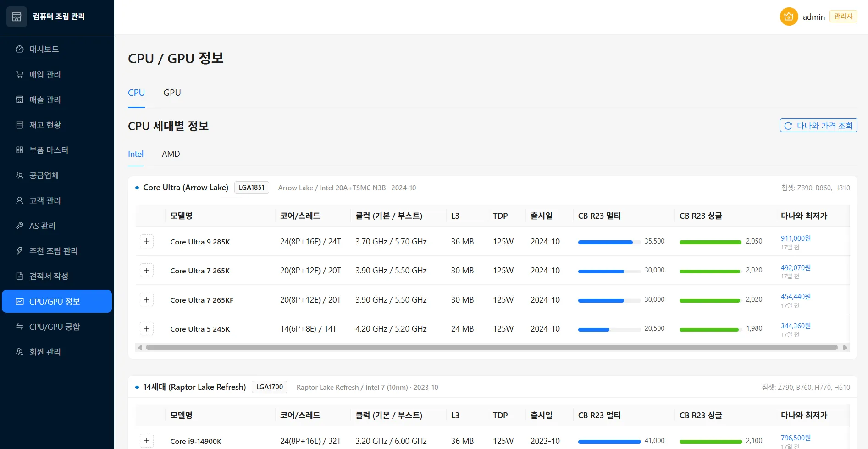
Task: Click the CPU/GPU 궁합 swap arrows icon
Action: coord(20,327)
